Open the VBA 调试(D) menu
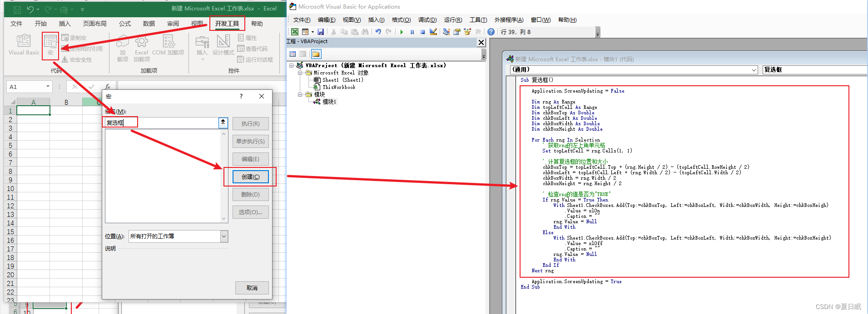868x314 pixels. [427, 20]
